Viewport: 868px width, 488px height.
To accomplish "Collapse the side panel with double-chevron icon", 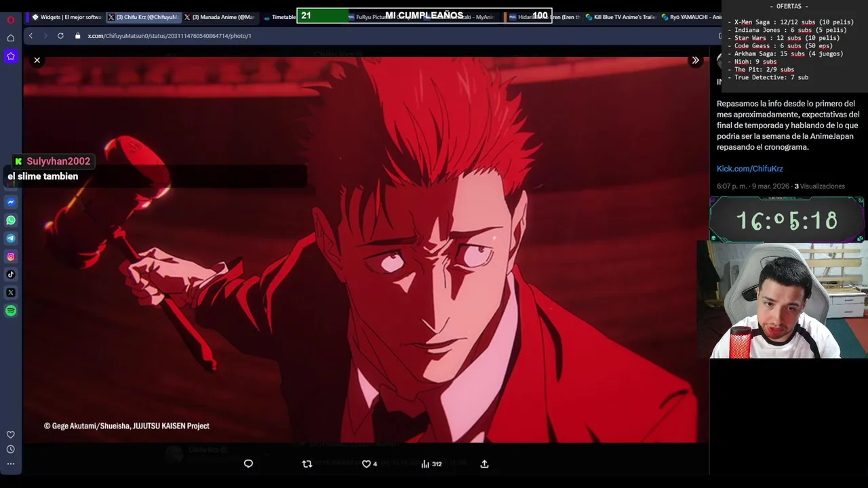I will [x=695, y=60].
